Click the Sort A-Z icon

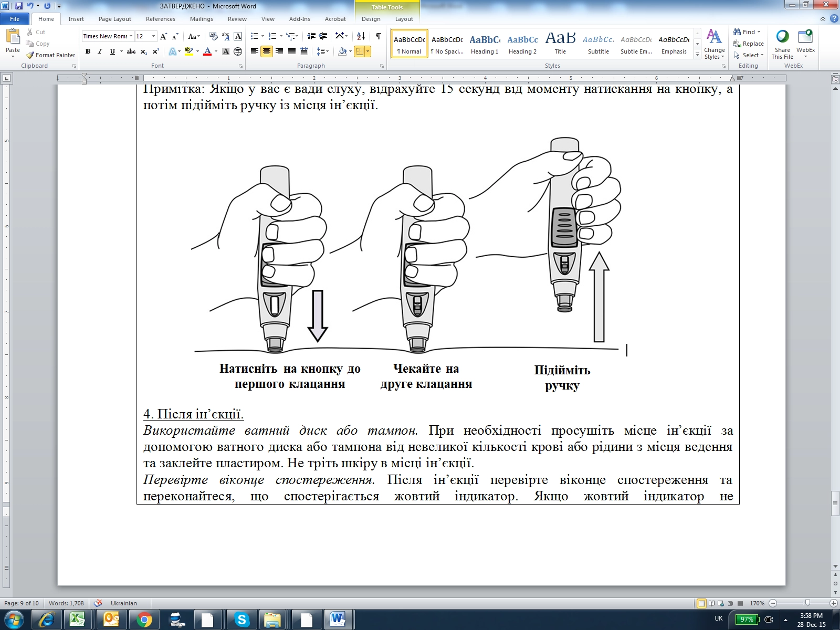tap(361, 36)
